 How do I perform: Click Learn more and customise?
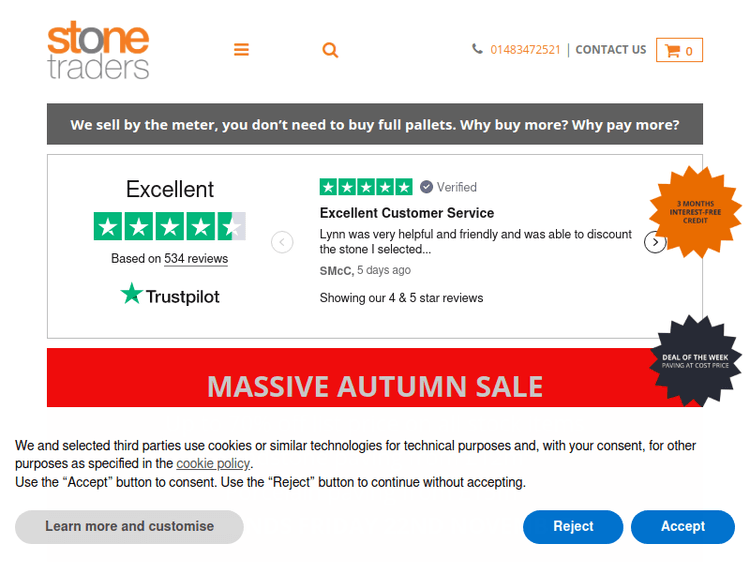click(x=129, y=527)
